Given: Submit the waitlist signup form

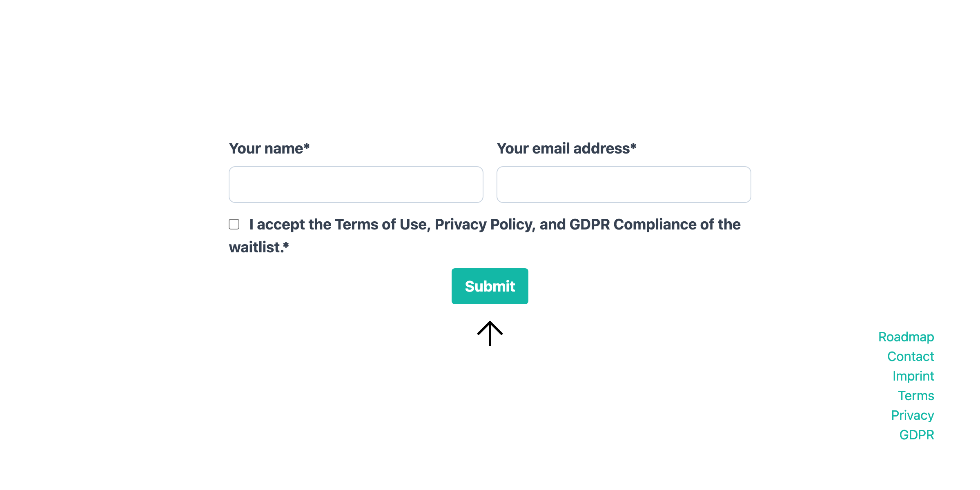Looking at the screenshot, I should coord(490,286).
